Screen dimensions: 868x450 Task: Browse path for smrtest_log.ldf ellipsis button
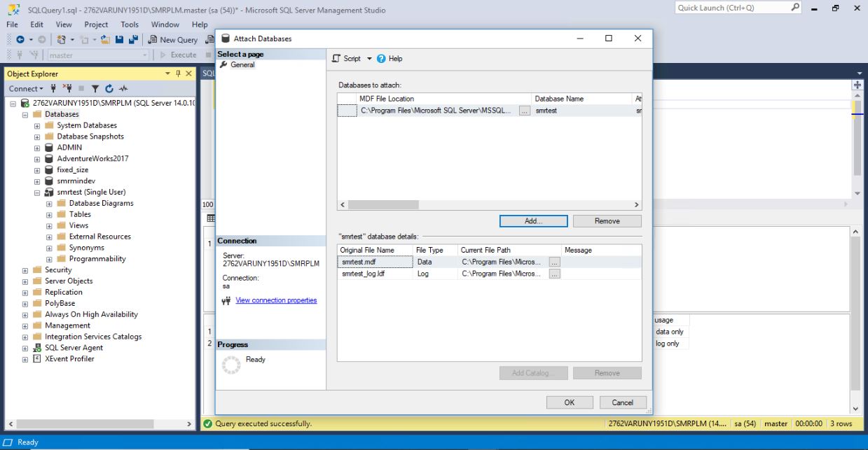point(555,274)
